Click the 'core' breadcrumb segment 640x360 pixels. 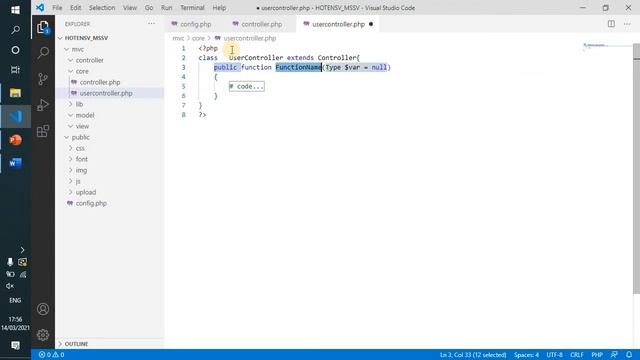pyautogui.click(x=198, y=38)
